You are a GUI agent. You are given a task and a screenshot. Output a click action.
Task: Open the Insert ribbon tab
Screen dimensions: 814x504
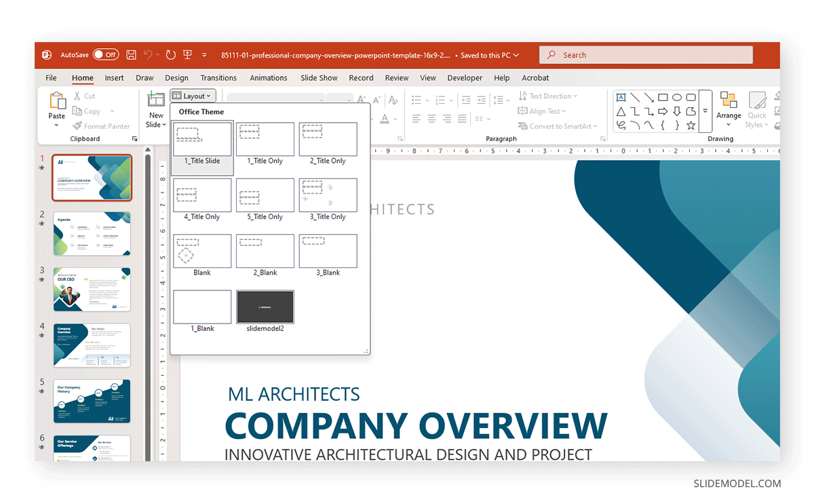click(x=114, y=78)
